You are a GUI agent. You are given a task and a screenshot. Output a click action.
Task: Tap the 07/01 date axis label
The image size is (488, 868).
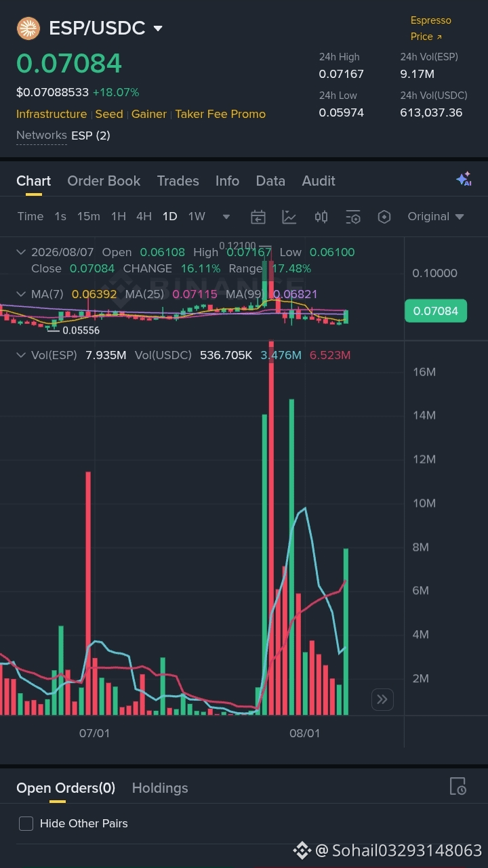(x=94, y=733)
